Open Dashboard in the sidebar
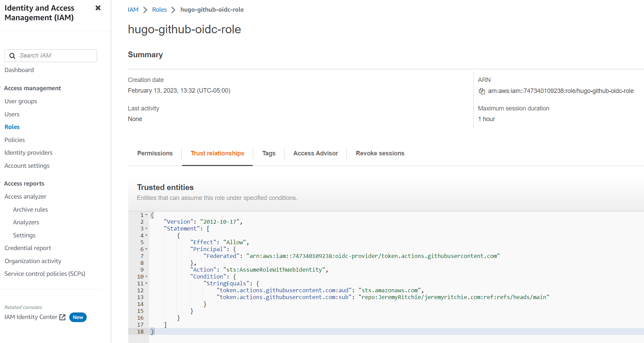 [19, 70]
